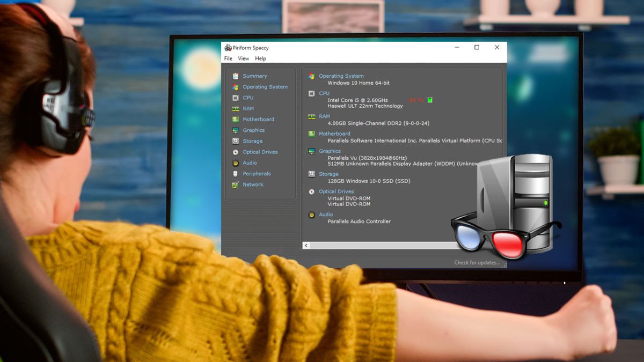This screenshot has width=644, height=362.
Task: Click the Check for updates link
Action: coord(477,263)
